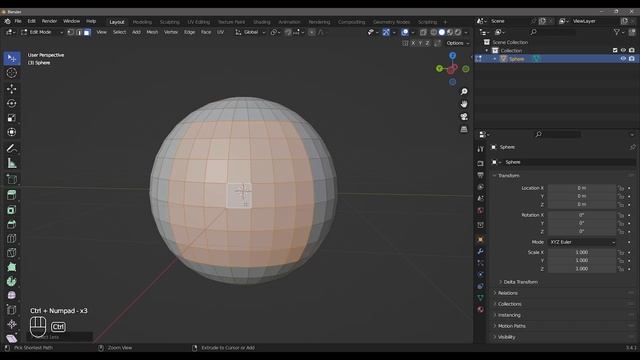Open the Face menu in viewport header
The height and width of the screenshot is (360, 640).
206,32
